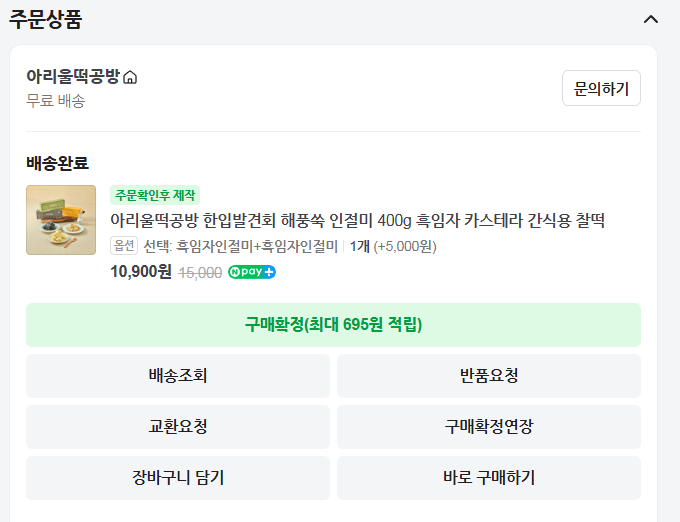This screenshot has height=522, width=680.
Task: Collapse the 주문상품 section chevron
Action: coord(651,19)
